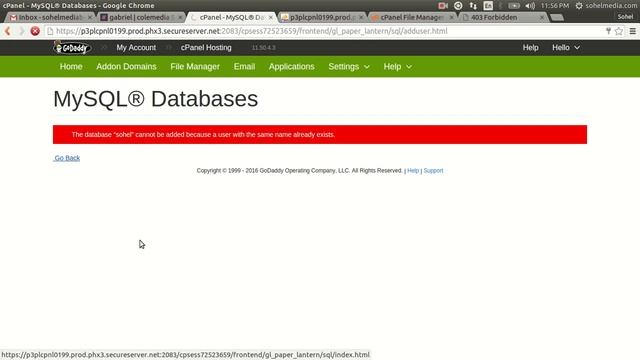Click the MySQL Databases page heading
This screenshot has height=360, width=640.
[x=156, y=99]
